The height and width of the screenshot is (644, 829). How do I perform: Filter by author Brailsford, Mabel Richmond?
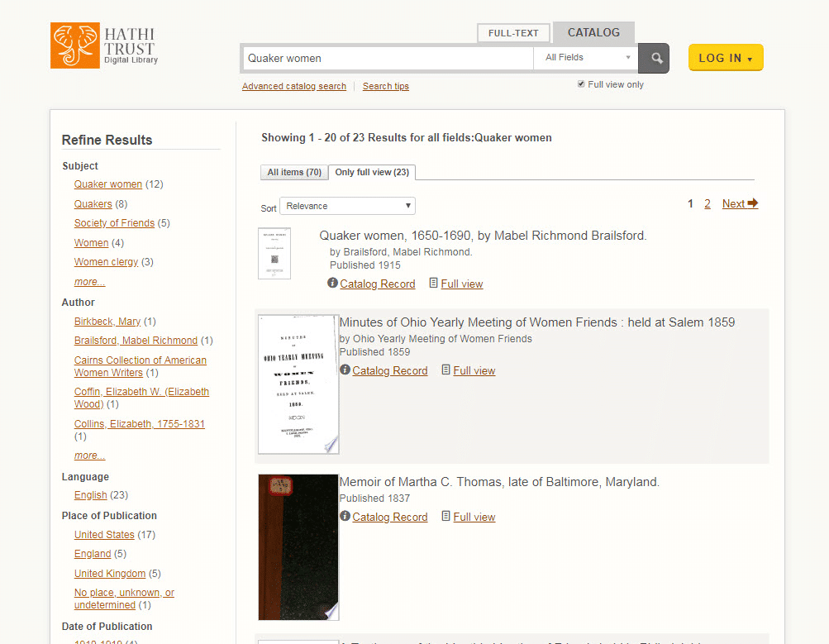136,341
